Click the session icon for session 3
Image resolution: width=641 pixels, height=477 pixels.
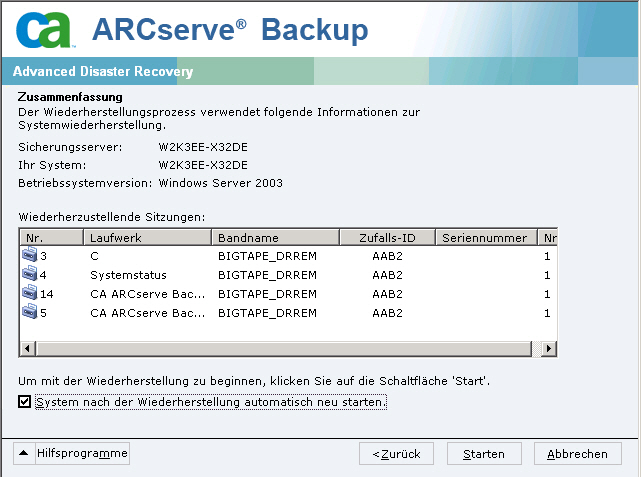click(29, 256)
